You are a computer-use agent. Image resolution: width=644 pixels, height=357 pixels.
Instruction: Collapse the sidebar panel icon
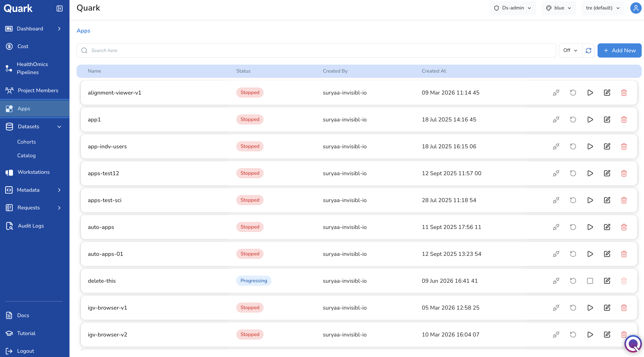point(59,8)
